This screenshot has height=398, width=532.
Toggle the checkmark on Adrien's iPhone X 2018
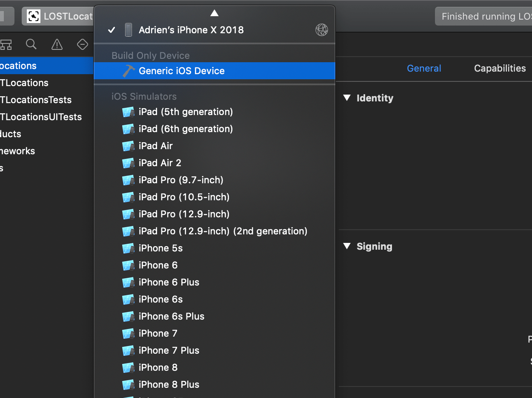coord(111,30)
